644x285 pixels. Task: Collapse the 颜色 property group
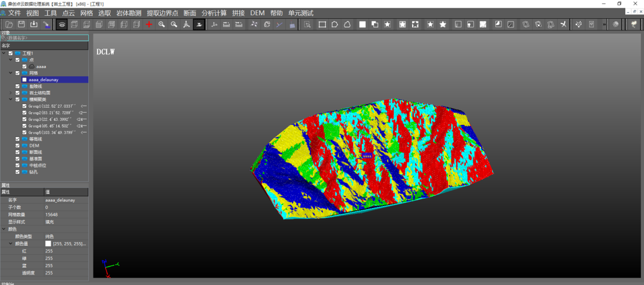4,229
